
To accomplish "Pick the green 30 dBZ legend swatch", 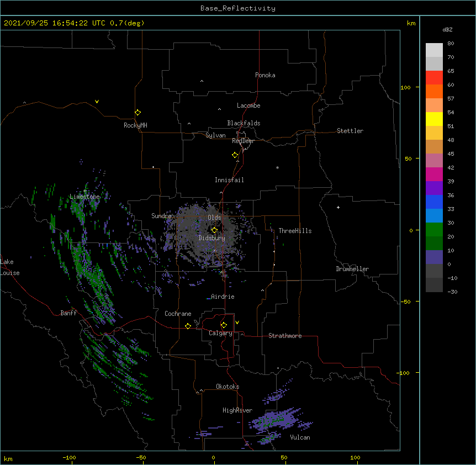I will click(434, 230).
